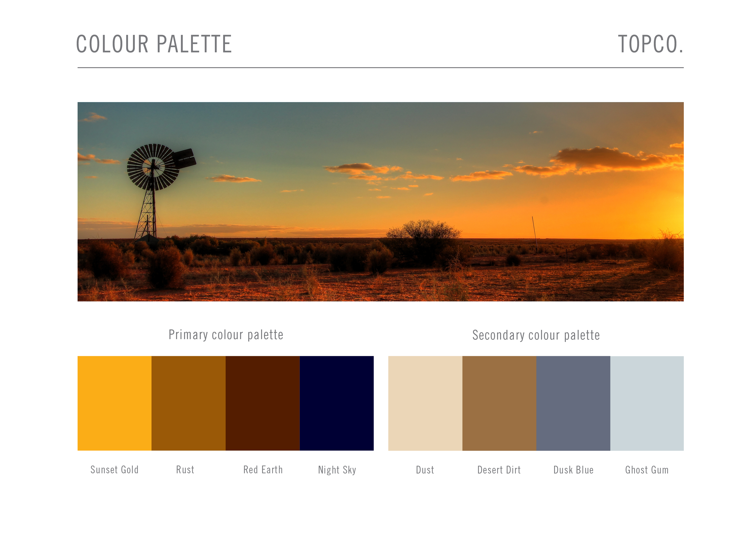Select the Primary colour palette heading
The image size is (756, 534).
[226, 335]
